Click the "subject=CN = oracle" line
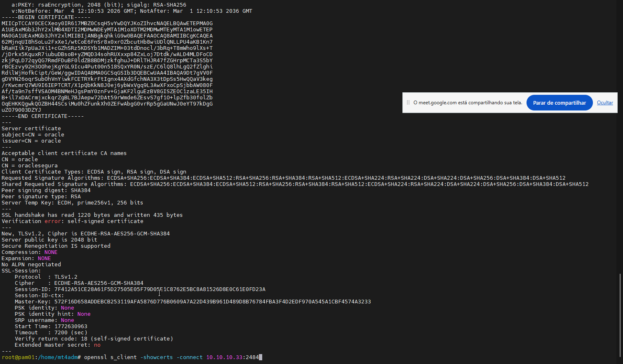This screenshot has height=364, width=623. (33, 135)
